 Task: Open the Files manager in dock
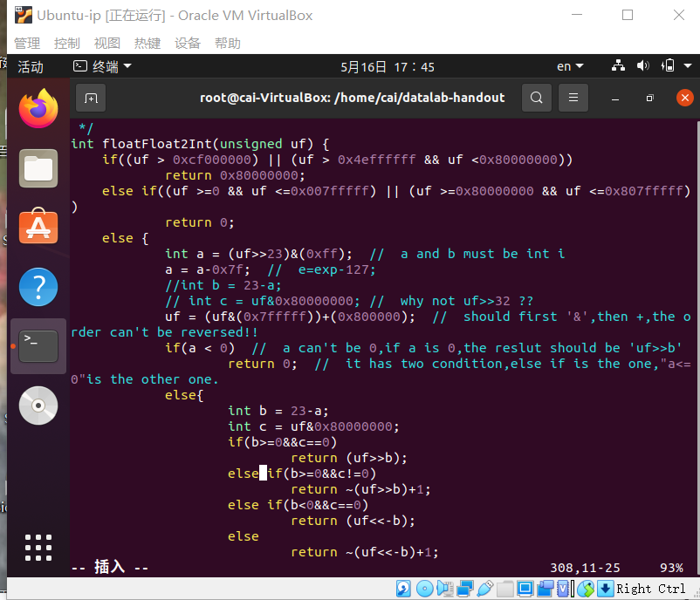[x=38, y=168]
